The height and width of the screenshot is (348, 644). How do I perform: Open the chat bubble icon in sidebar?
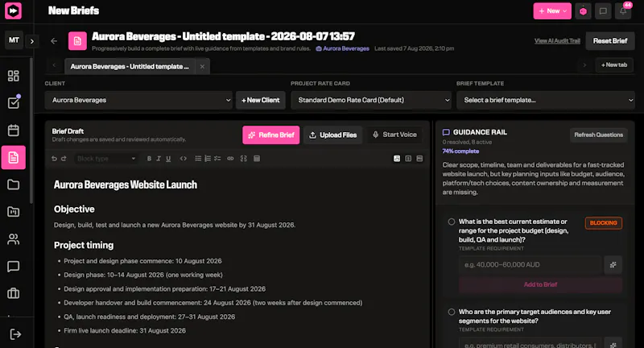[13, 267]
